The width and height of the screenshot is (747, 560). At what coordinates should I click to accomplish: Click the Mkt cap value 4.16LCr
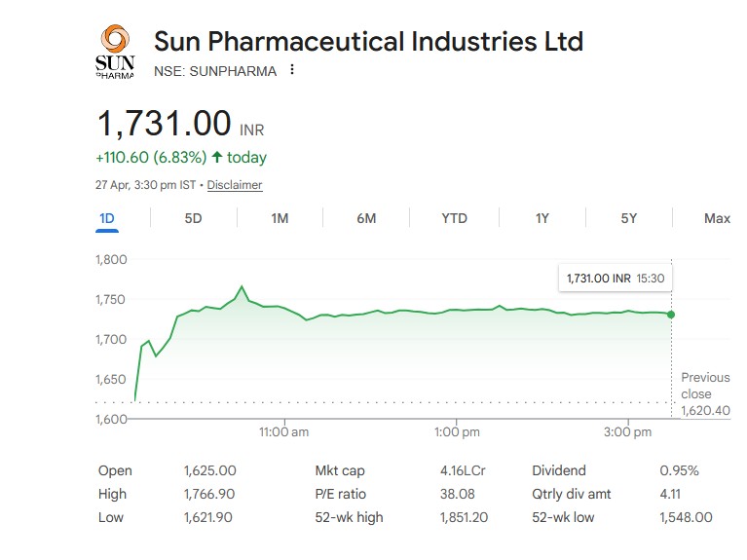click(x=463, y=470)
